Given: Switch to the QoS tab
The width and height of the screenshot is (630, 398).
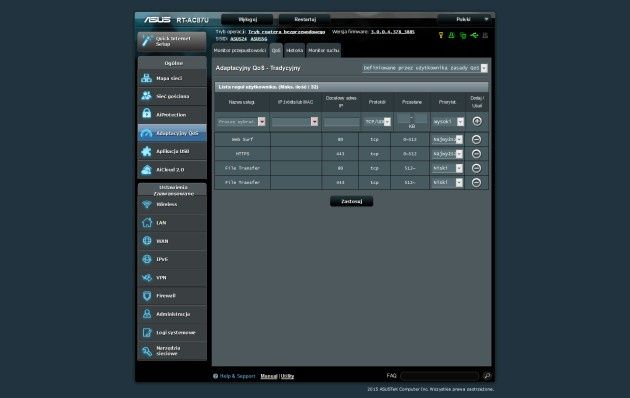Looking at the screenshot, I should 276,51.
